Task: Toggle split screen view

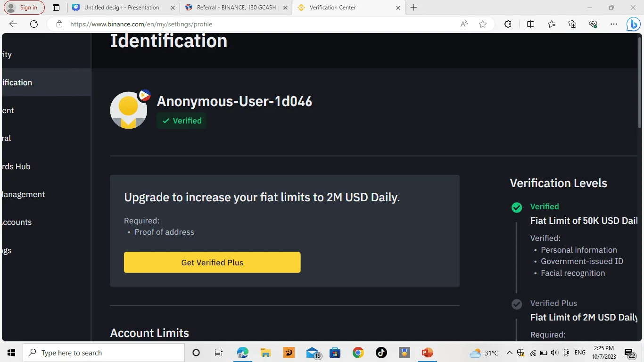Action: pos(530,24)
